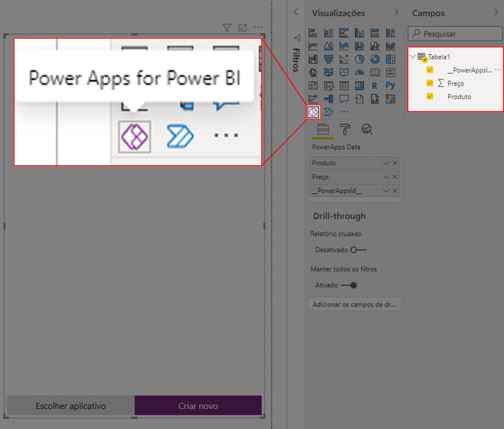Remove _PowerAppsId_ from PowerApps Data well
504x429 pixels.
(x=395, y=191)
